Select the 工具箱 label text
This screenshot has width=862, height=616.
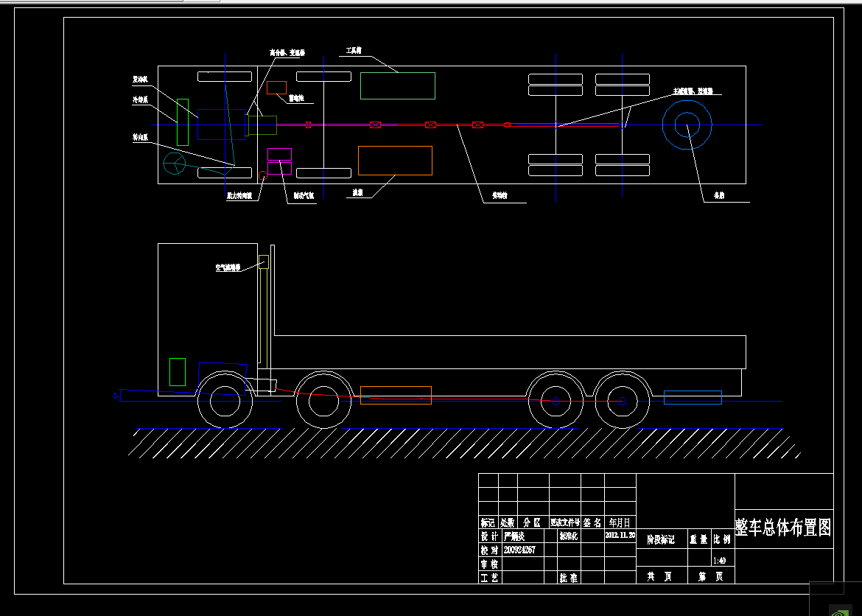pos(354,52)
